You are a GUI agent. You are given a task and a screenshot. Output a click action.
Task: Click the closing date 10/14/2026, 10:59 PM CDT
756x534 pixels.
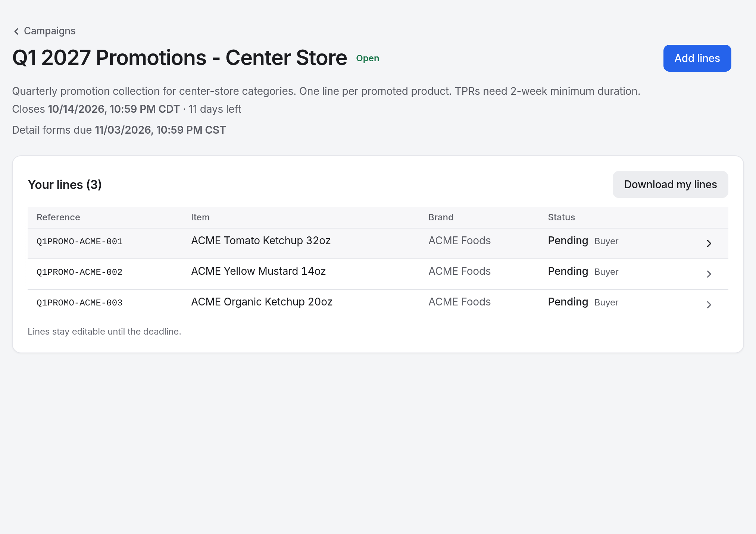pyautogui.click(x=114, y=109)
